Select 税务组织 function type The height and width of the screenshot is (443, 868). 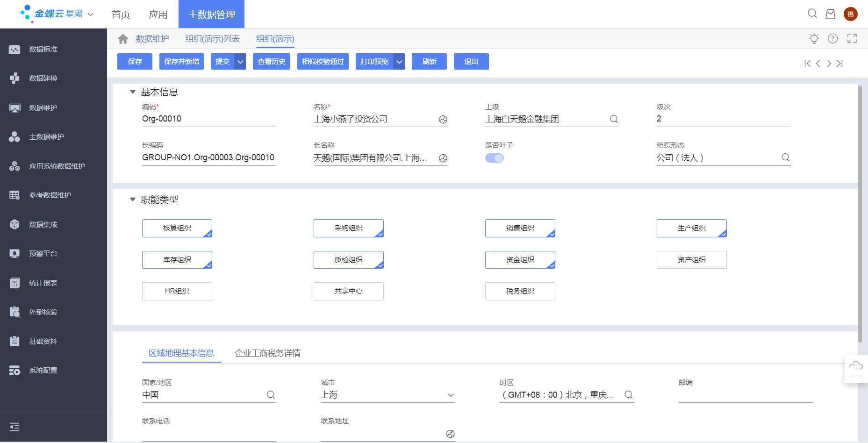pos(520,291)
